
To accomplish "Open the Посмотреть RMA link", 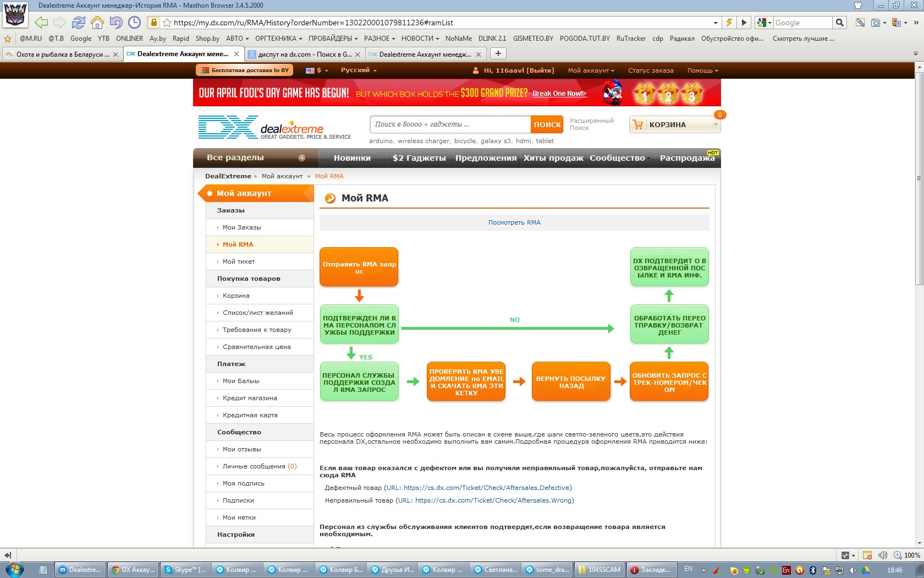I will 514,222.
